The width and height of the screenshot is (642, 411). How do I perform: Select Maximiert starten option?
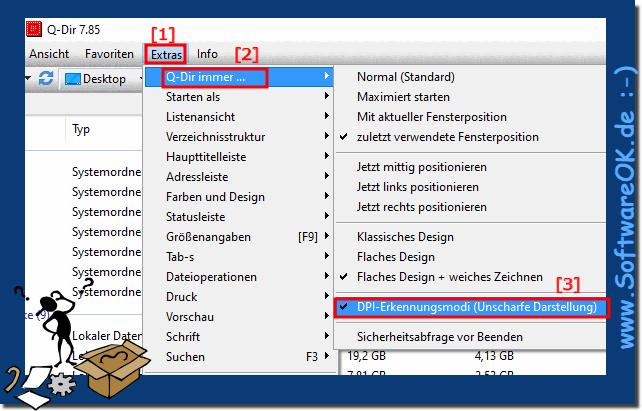[x=470, y=97]
